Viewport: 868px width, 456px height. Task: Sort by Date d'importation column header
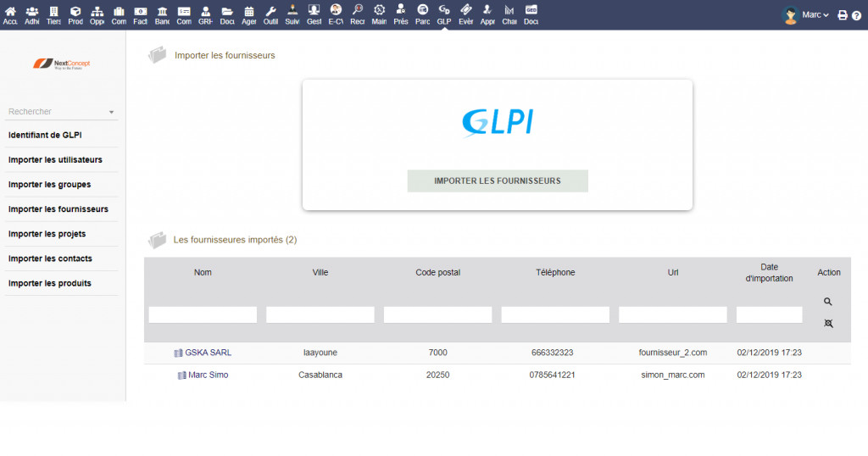tap(769, 272)
